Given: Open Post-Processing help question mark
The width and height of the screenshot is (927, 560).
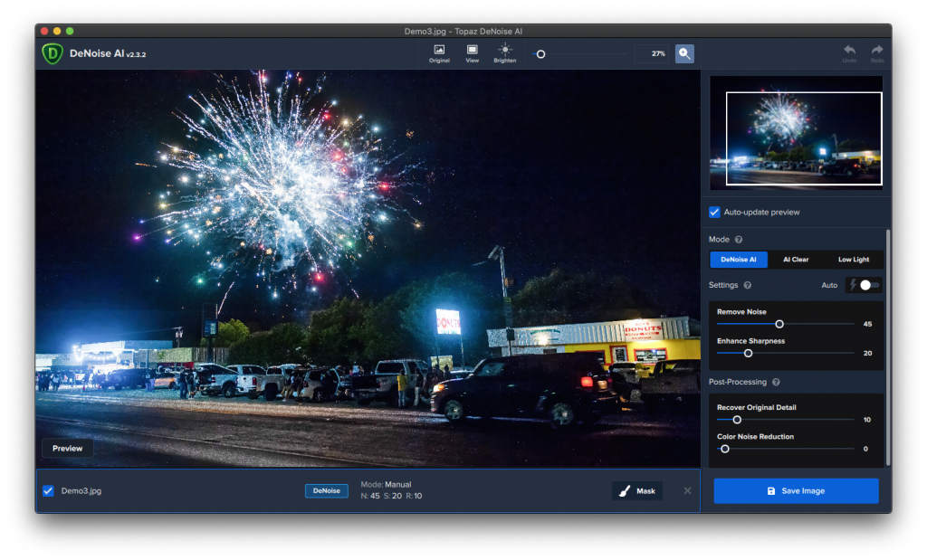Looking at the screenshot, I should tap(776, 382).
